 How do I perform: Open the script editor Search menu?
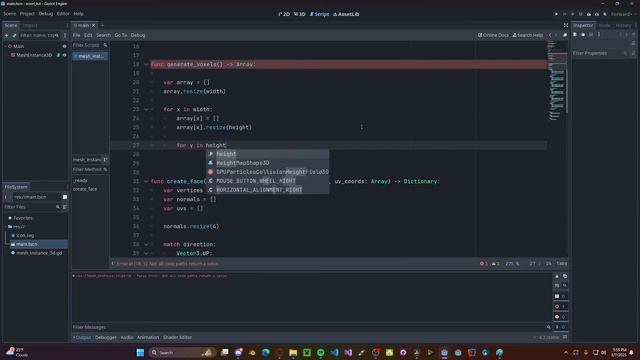click(103, 36)
